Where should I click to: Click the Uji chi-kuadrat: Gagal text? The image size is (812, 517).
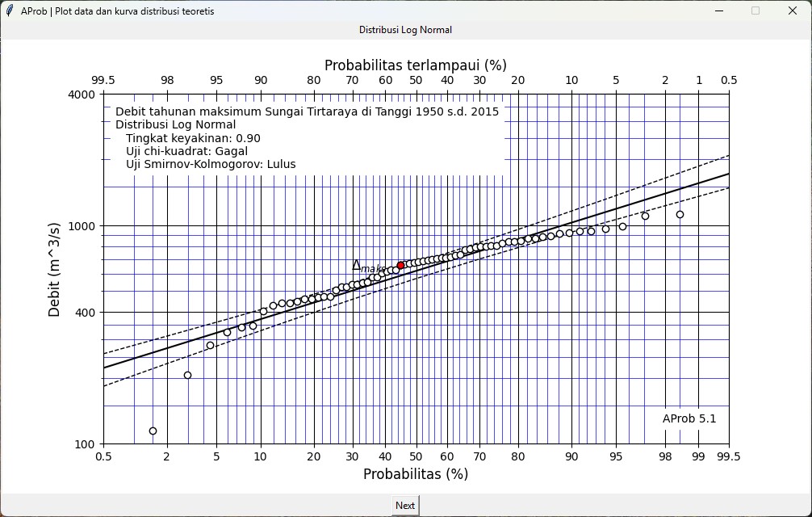(186, 151)
